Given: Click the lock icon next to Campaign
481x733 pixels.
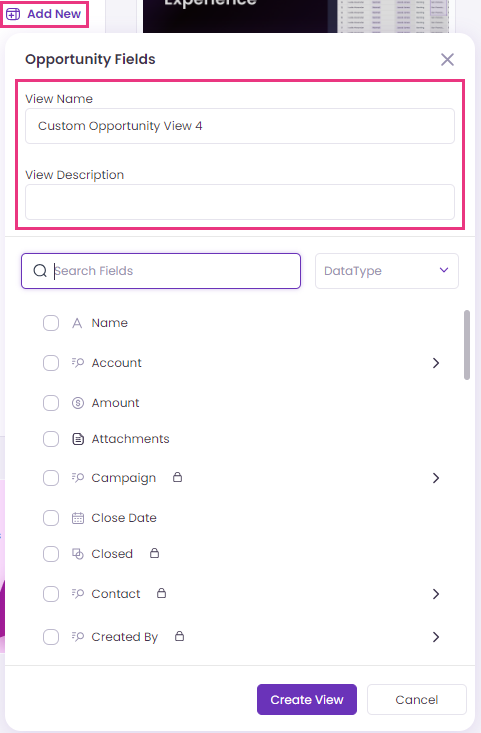Looking at the screenshot, I should coord(177,477).
